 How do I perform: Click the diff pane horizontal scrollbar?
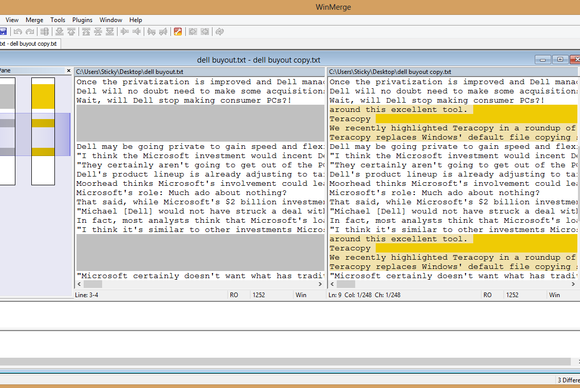point(285,361)
